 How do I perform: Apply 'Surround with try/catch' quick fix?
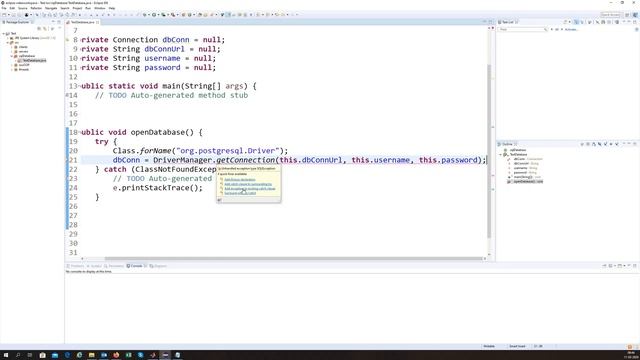240,193
